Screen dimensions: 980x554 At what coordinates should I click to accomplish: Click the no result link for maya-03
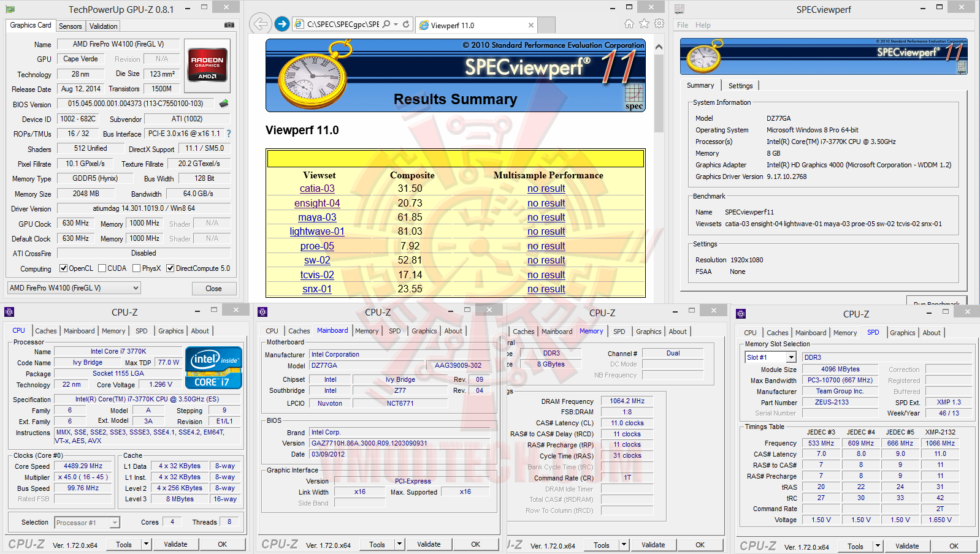pos(546,218)
